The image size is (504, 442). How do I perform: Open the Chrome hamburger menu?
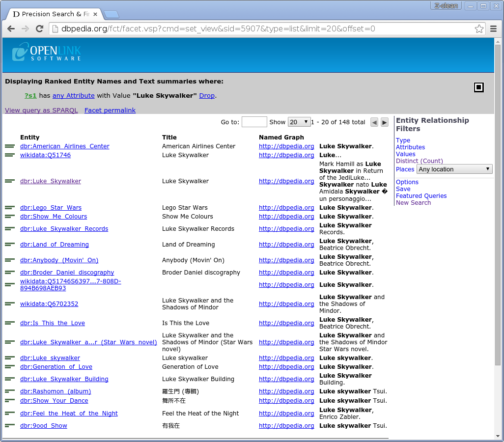[494, 29]
